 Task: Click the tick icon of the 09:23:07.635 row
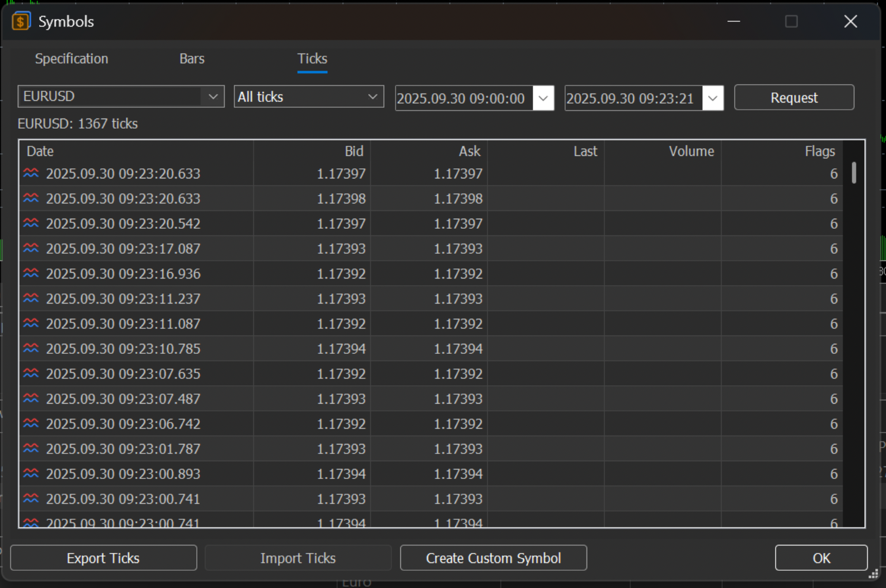click(x=31, y=373)
